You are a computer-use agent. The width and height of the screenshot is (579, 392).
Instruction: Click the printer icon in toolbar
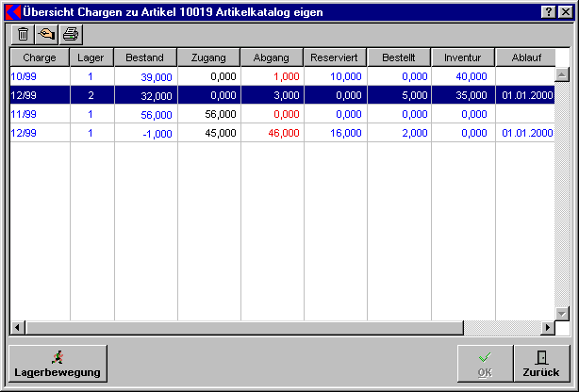[x=71, y=34]
